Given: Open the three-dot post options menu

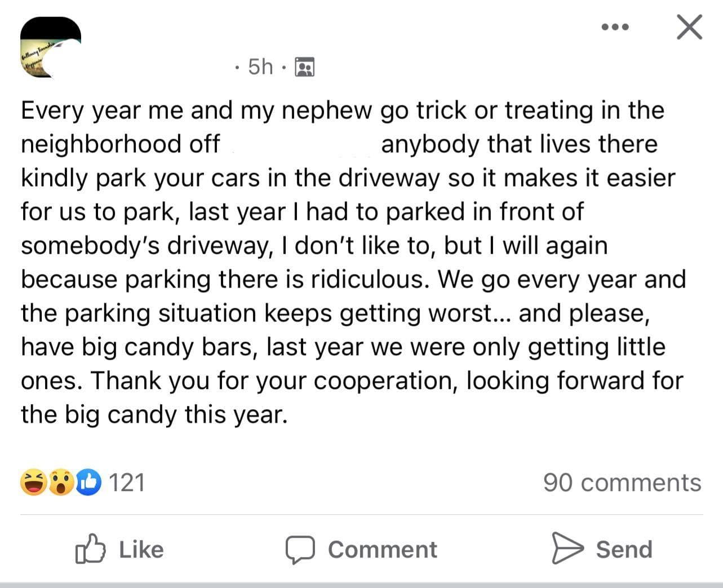Looking at the screenshot, I should 615,27.
